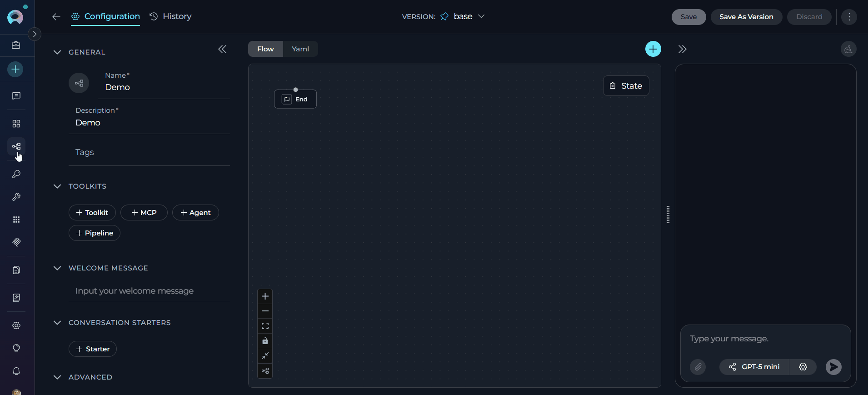This screenshot has width=868, height=395.
Task: Open the pipelines flow icon in sidebar
Action: click(16, 146)
